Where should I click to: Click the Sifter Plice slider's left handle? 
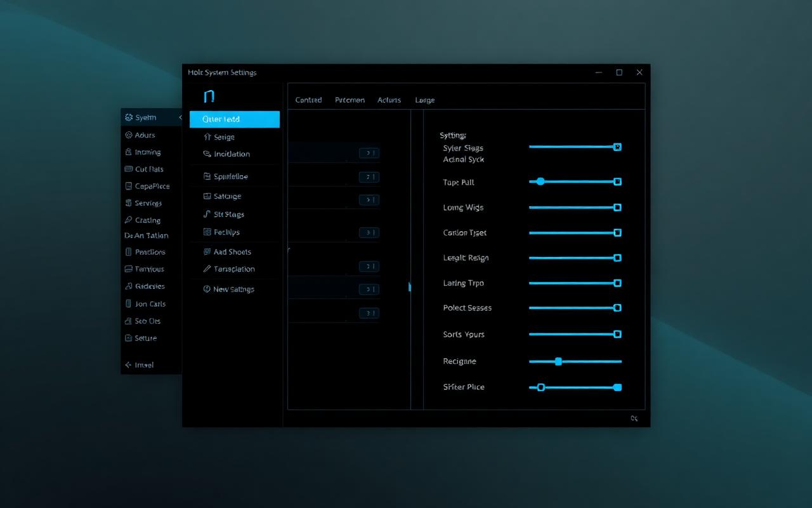click(x=541, y=387)
